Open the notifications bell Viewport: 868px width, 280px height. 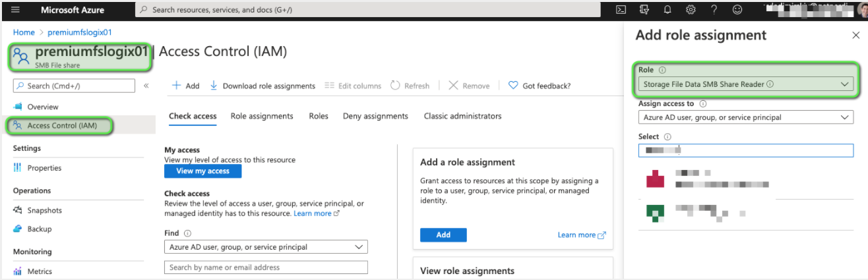coord(667,10)
